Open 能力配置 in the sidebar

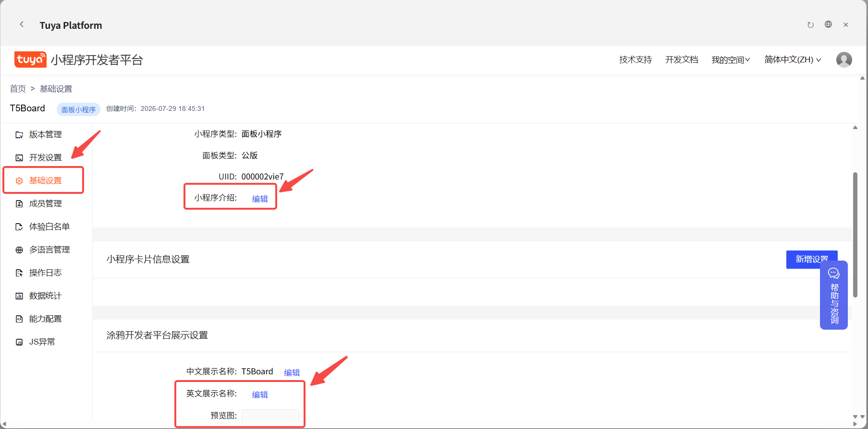(x=45, y=319)
